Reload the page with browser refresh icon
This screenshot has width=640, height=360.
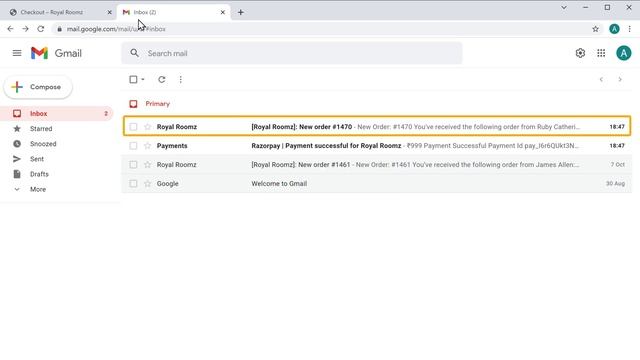pyautogui.click(x=40, y=29)
